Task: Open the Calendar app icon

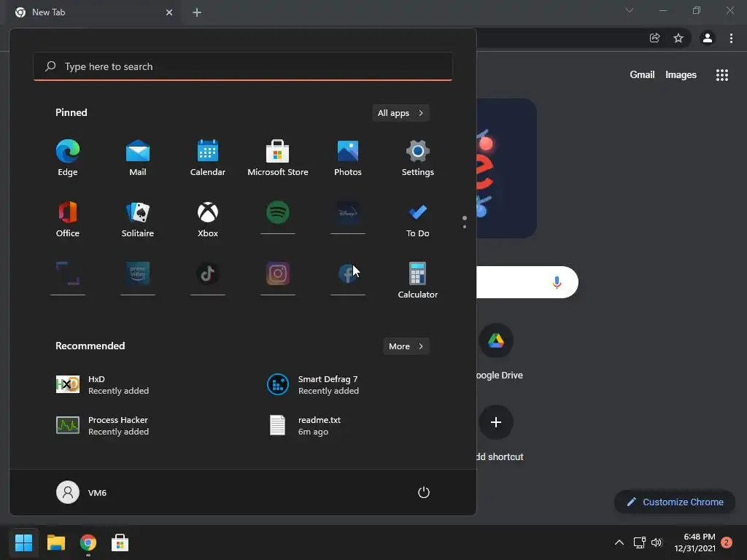Action: tap(208, 158)
